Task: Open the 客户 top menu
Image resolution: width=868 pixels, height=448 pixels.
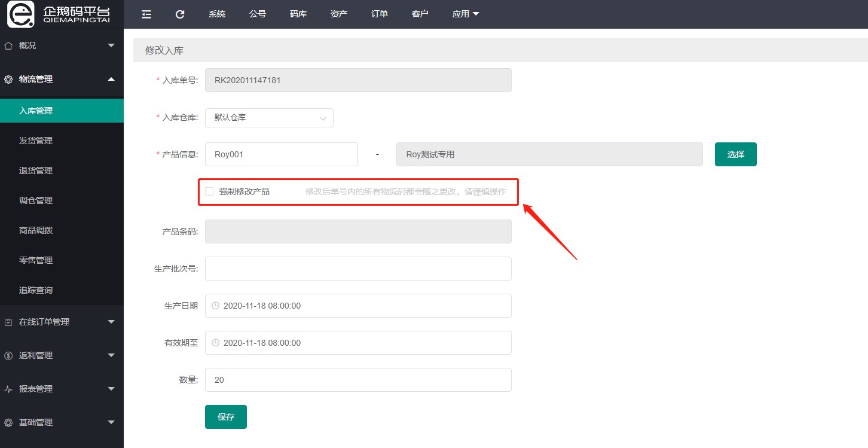Action: pyautogui.click(x=420, y=14)
